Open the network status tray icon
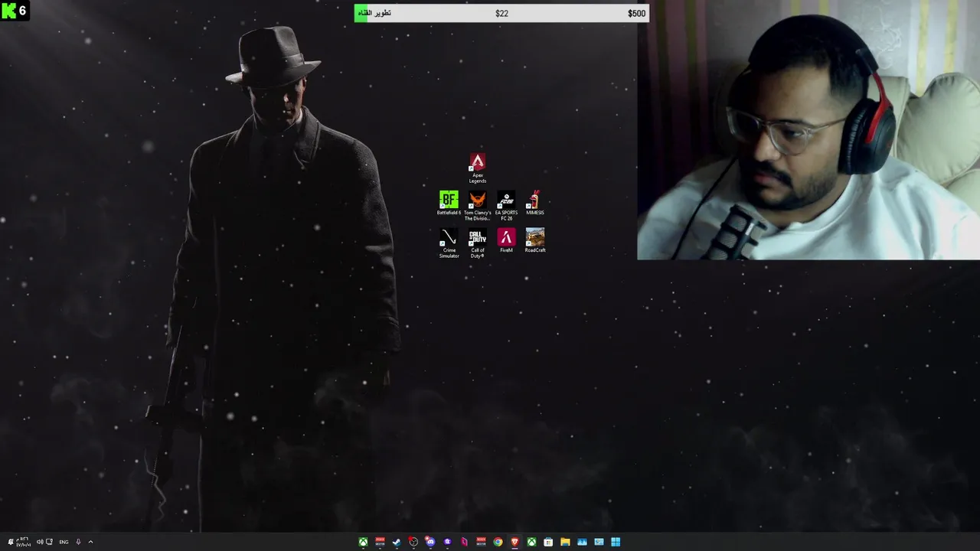980x551 pixels. [49, 542]
